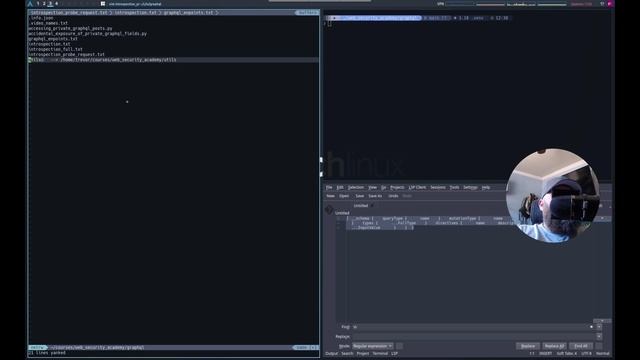This screenshot has width=640, height=360.
Task: Select the utils symlink row
Action: [173, 60]
